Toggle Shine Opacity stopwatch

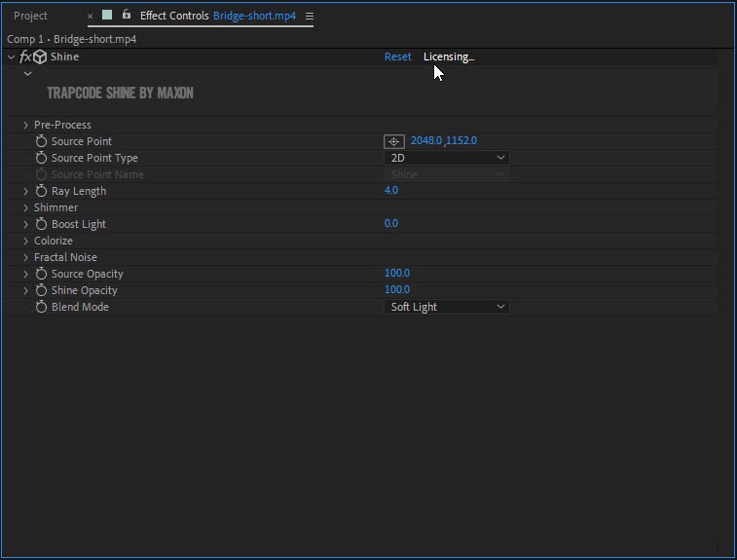point(41,290)
